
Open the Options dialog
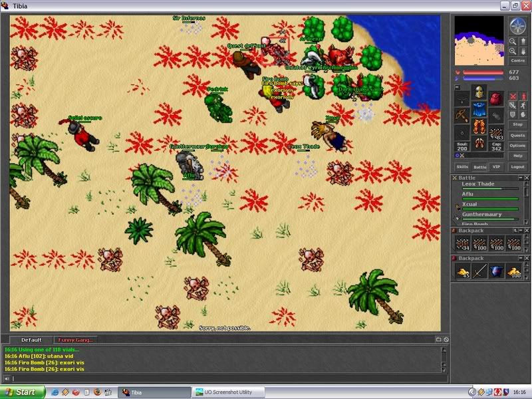pyautogui.click(x=518, y=145)
